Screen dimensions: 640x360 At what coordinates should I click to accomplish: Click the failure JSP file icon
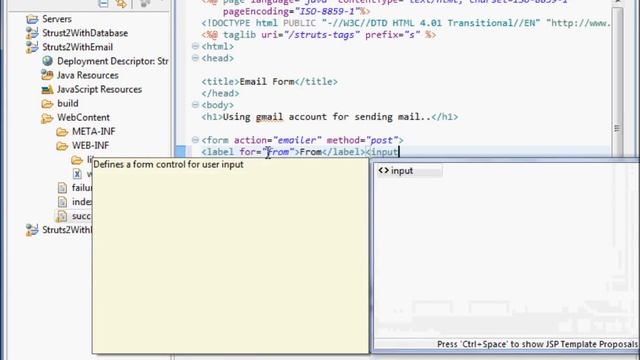pyautogui.click(x=62, y=188)
